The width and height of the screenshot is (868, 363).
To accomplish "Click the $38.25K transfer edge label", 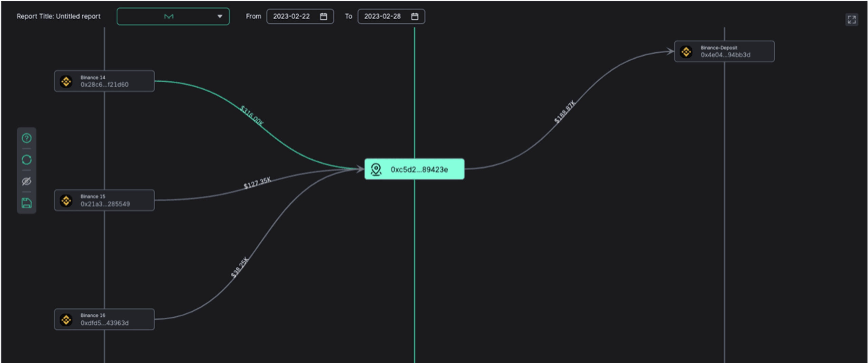I will pos(240,267).
